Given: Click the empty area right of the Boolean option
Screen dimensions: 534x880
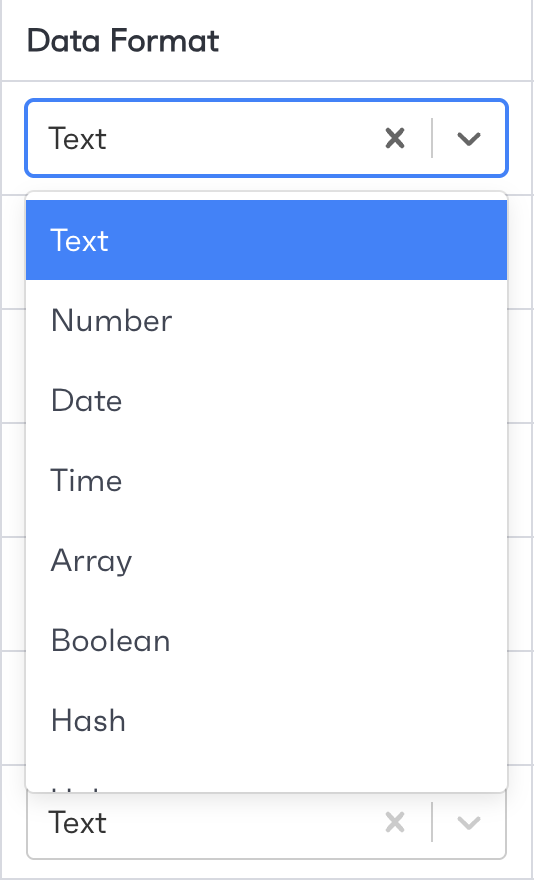Looking at the screenshot, I should [337, 640].
